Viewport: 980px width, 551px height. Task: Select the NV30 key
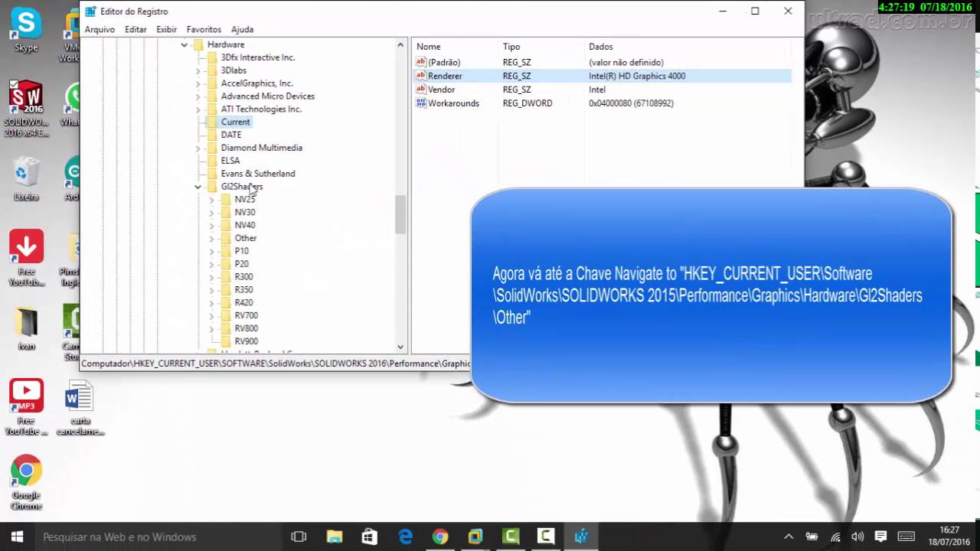(x=245, y=212)
